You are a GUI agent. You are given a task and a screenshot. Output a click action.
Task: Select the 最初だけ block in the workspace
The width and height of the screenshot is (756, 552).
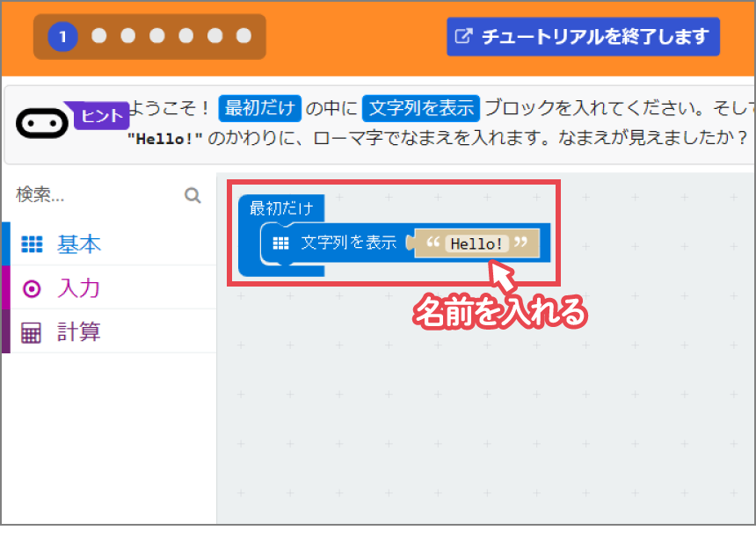point(281,208)
